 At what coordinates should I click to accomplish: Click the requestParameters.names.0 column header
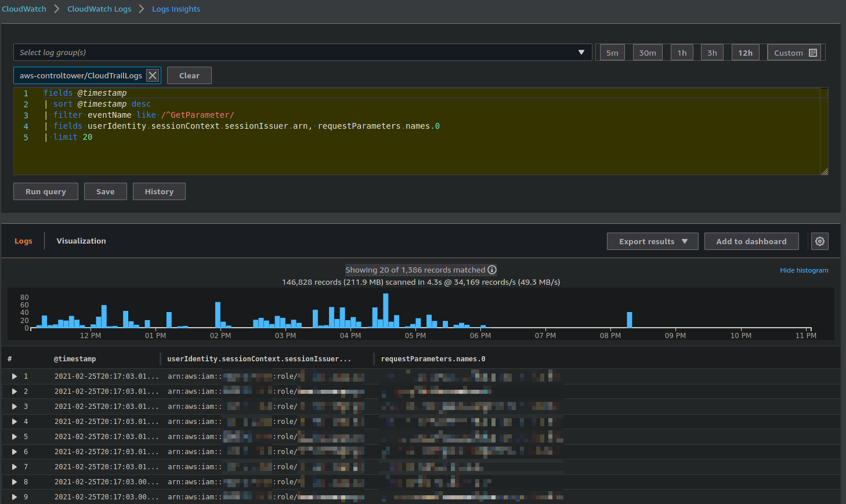click(433, 359)
